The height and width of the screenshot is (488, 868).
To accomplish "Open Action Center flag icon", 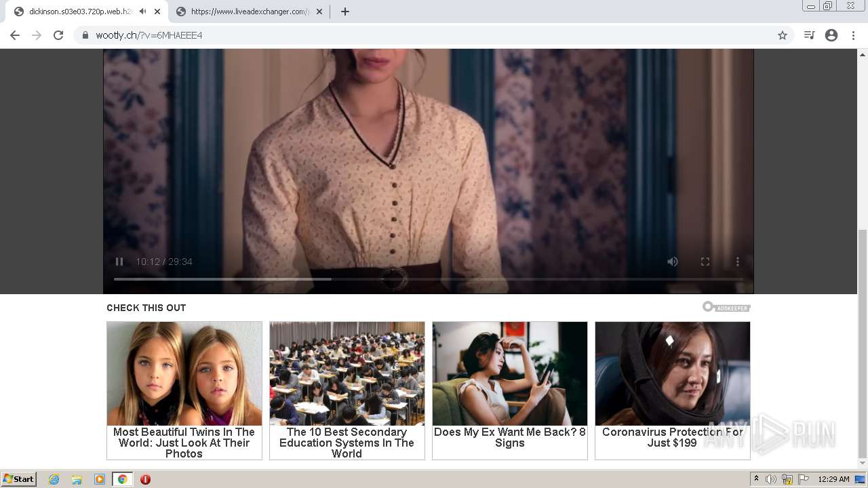I will point(804,479).
